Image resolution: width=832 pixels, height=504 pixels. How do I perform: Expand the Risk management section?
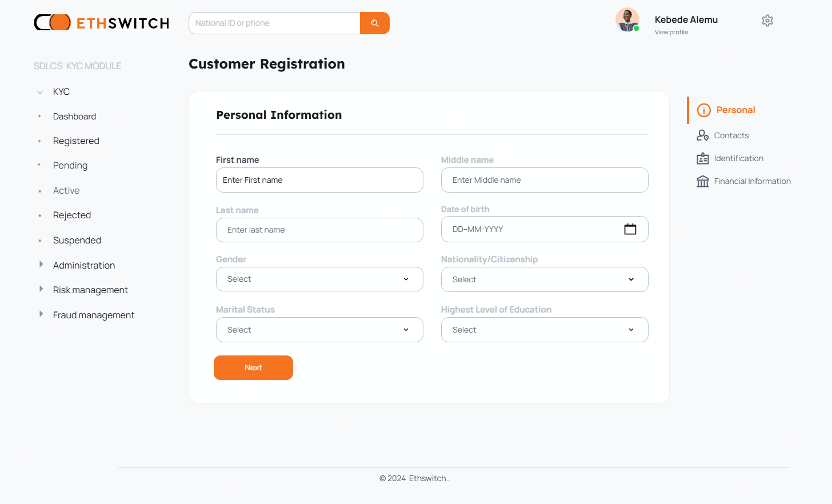click(x=41, y=289)
